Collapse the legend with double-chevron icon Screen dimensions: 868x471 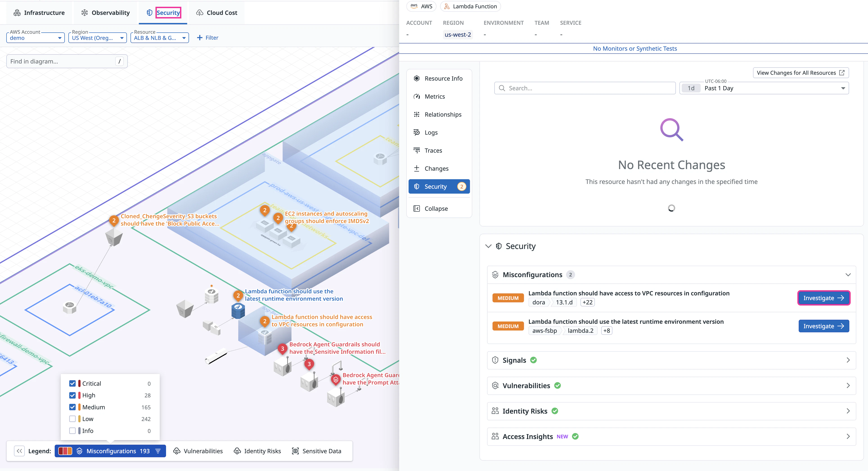20,451
